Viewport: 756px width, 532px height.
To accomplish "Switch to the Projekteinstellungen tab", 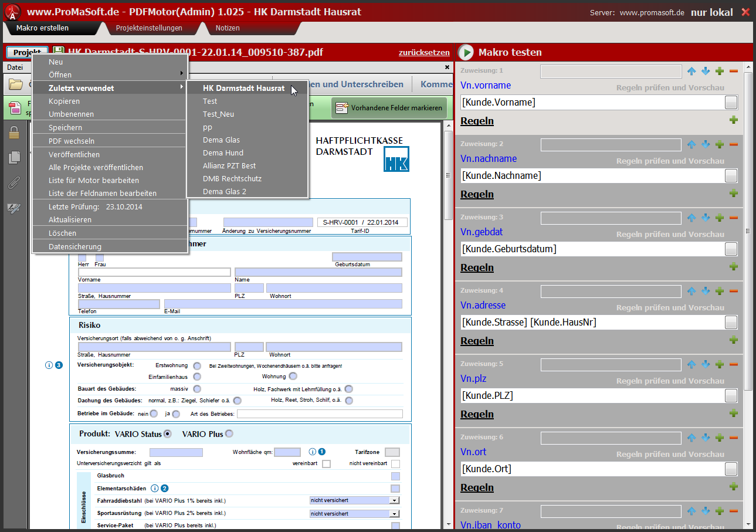I will coord(149,28).
